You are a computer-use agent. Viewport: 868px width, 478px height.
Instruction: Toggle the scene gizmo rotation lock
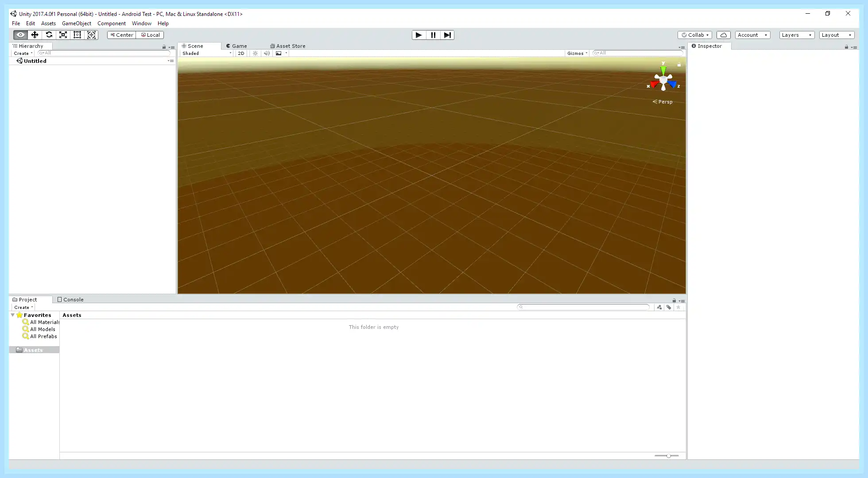pyautogui.click(x=679, y=65)
